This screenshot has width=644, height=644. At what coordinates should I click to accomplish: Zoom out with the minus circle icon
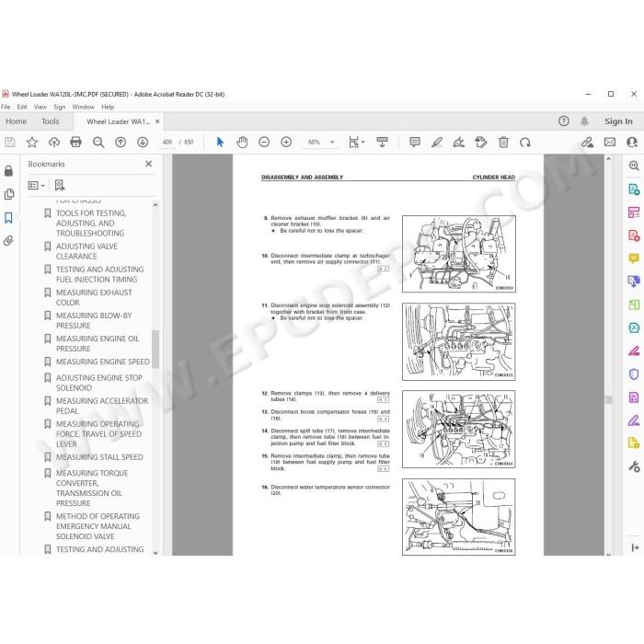[x=264, y=142]
